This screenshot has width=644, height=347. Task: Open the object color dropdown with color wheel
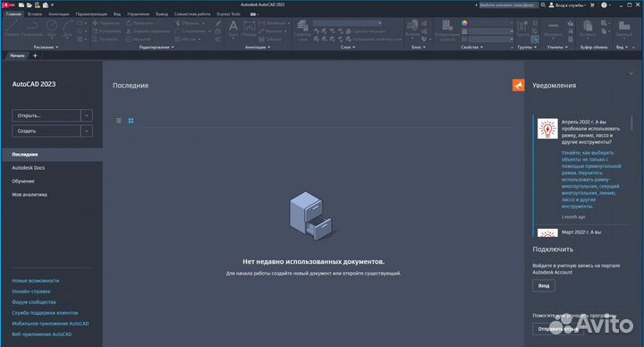tap(487, 23)
